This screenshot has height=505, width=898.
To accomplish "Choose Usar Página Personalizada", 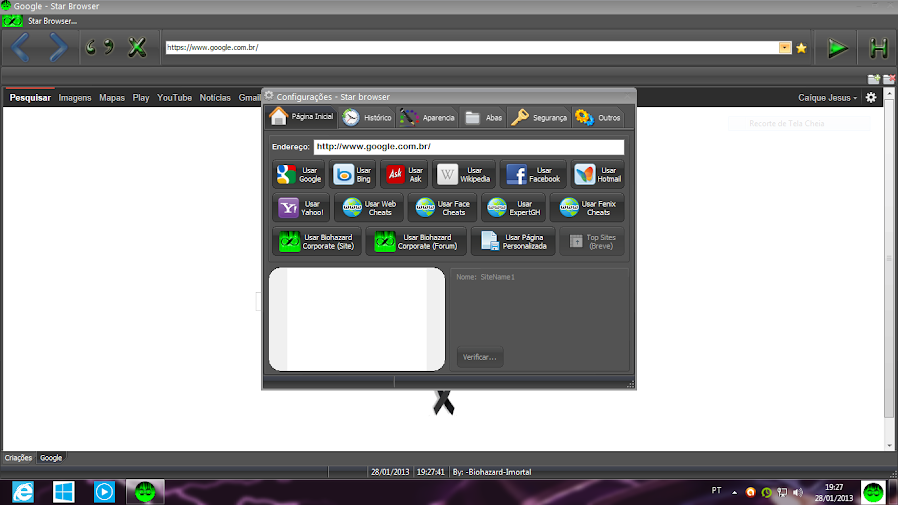I will 513,242.
